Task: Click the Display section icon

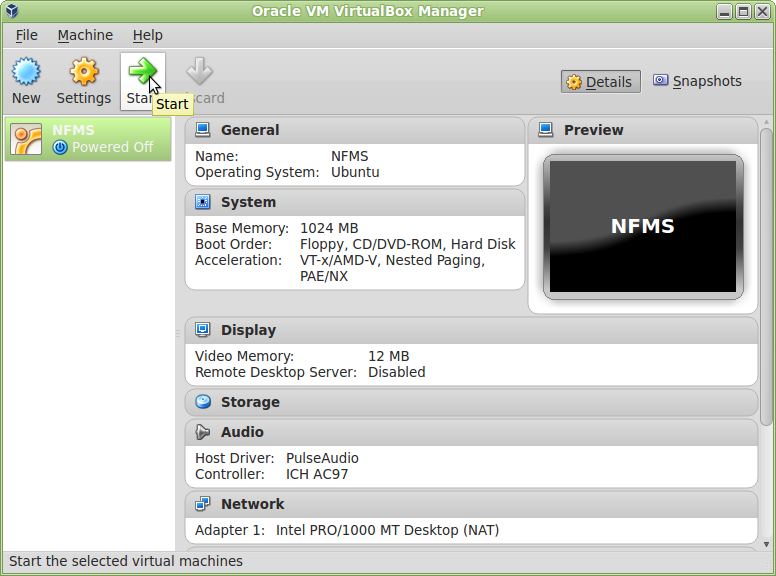Action: [x=202, y=330]
